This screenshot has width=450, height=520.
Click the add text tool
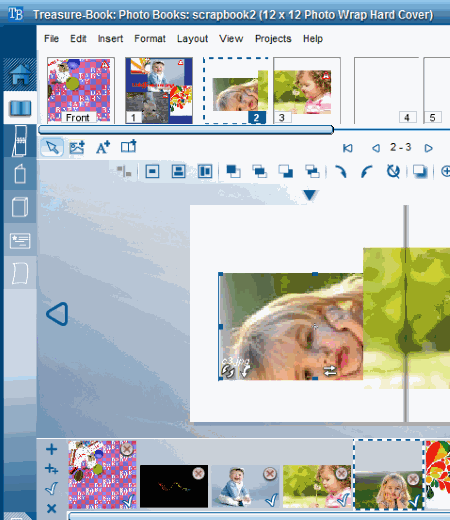pos(103,147)
